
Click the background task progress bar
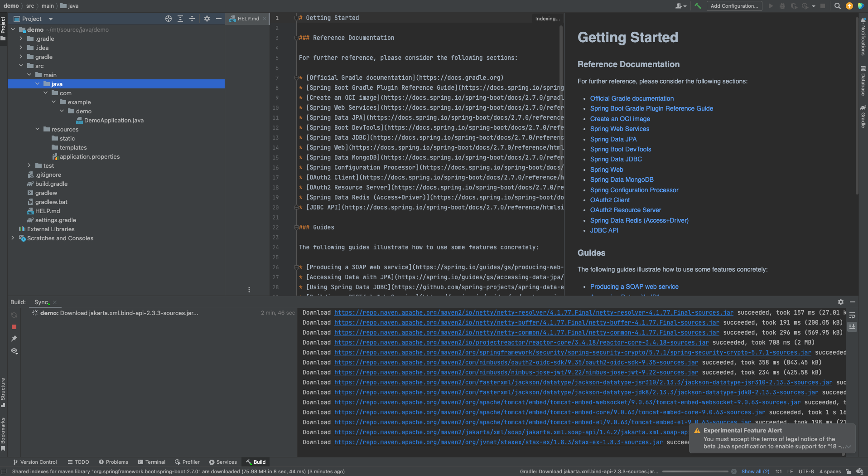point(695,471)
